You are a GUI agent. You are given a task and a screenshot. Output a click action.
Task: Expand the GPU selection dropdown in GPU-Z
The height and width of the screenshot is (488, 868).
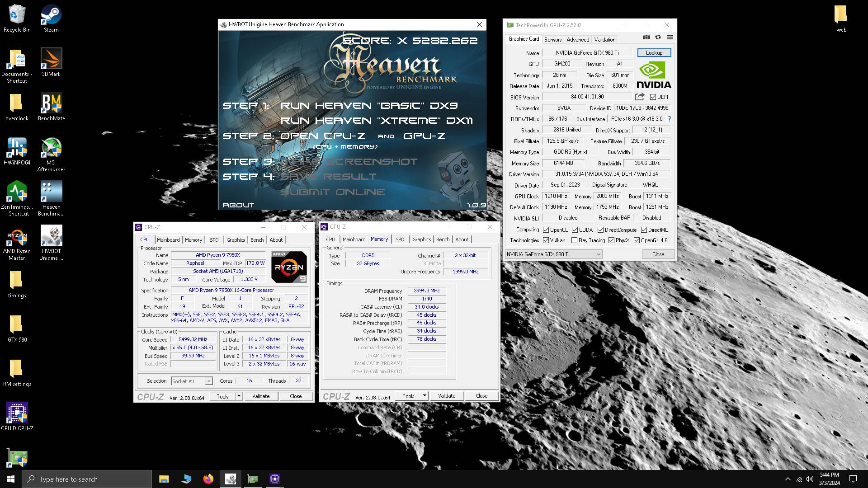[554, 254]
